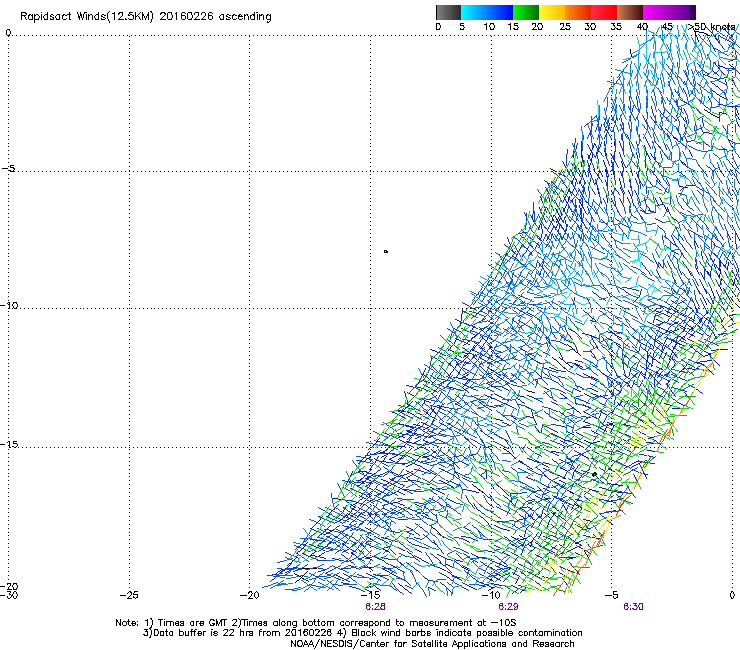Image resolution: width=740 pixels, height=650 pixels.
Task: Click the small island outline near -14 longitude, -8 latitude
Action: (x=386, y=252)
